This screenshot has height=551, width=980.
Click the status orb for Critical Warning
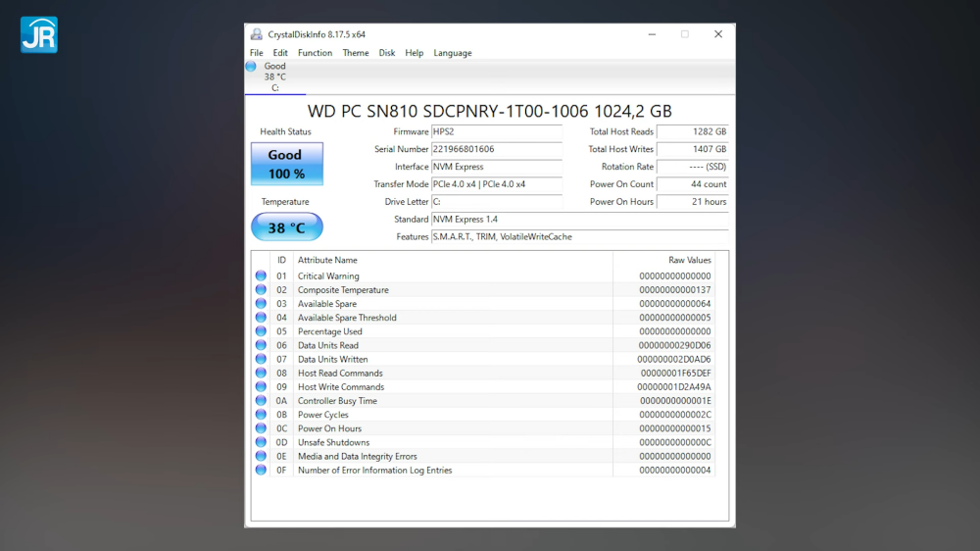[261, 276]
